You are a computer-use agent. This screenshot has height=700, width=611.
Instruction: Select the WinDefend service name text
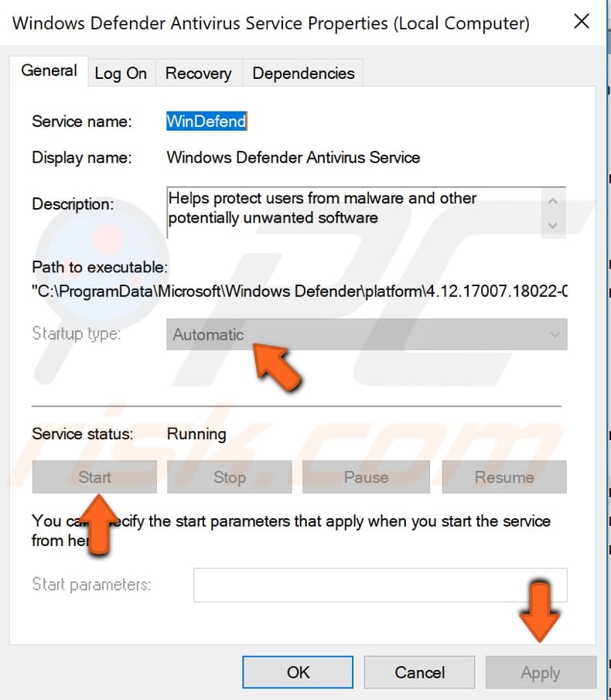coord(206,121)
